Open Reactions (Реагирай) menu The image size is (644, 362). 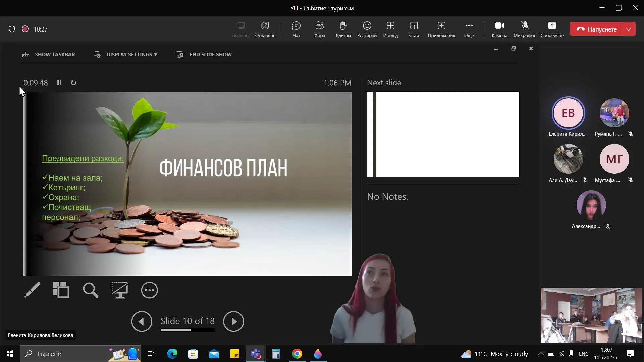tap(367, 29)
